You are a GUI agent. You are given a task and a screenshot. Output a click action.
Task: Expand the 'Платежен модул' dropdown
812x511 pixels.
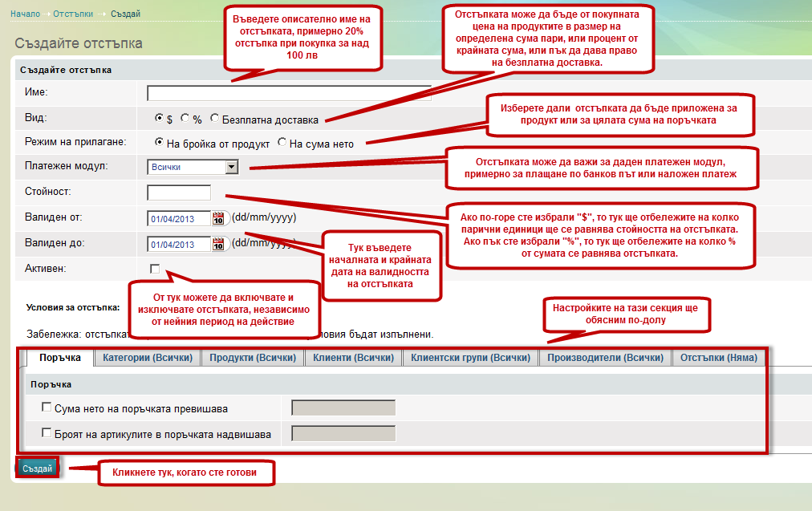click(232, 167)
